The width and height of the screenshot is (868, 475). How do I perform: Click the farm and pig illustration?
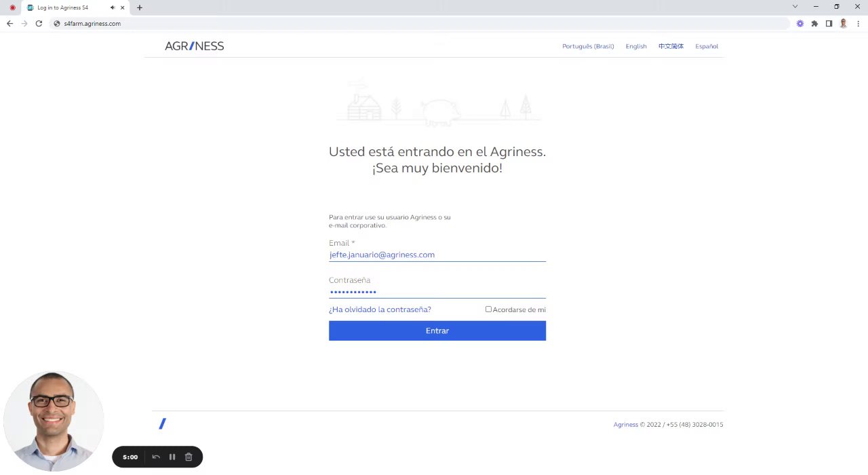(x=439, y=103)
